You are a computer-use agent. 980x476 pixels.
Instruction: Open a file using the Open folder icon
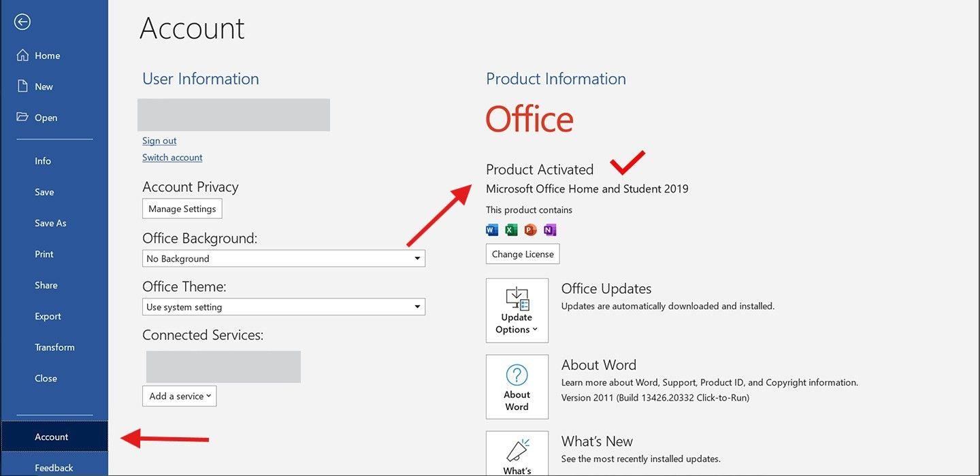tap(22, 117)
